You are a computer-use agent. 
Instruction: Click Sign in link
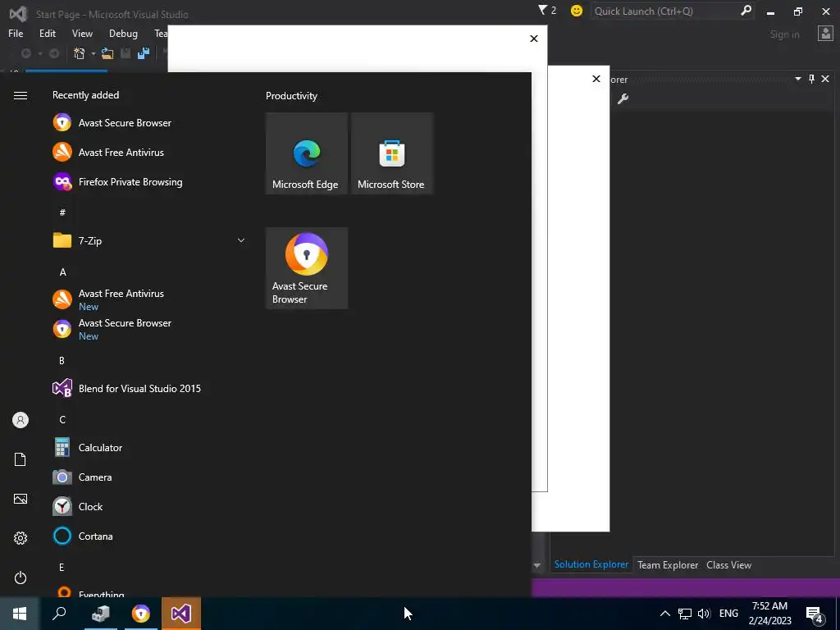784,34
